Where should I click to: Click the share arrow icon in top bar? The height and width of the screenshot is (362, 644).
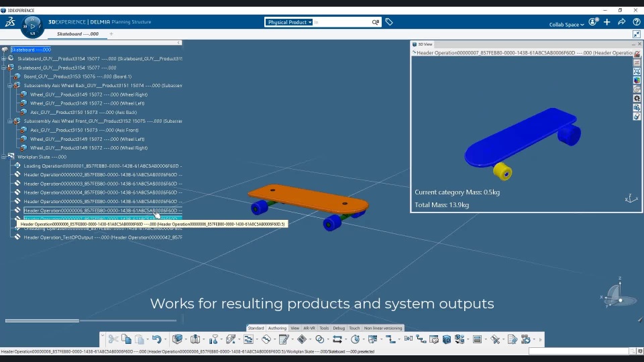621,22
